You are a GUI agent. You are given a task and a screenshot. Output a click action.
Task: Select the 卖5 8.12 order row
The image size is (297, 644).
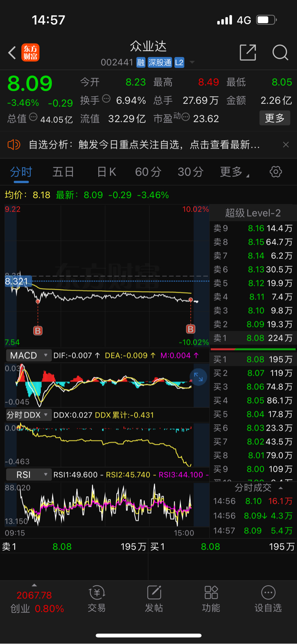pos(253,283)
